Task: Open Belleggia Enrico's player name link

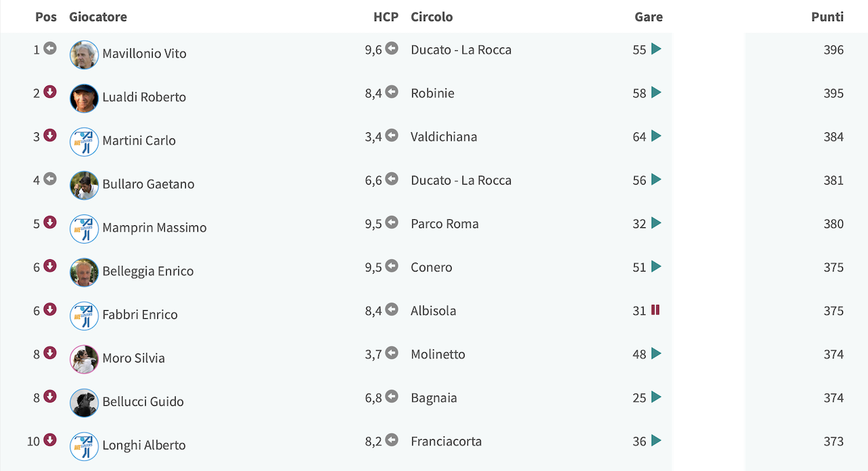Action: click(148, 271)
